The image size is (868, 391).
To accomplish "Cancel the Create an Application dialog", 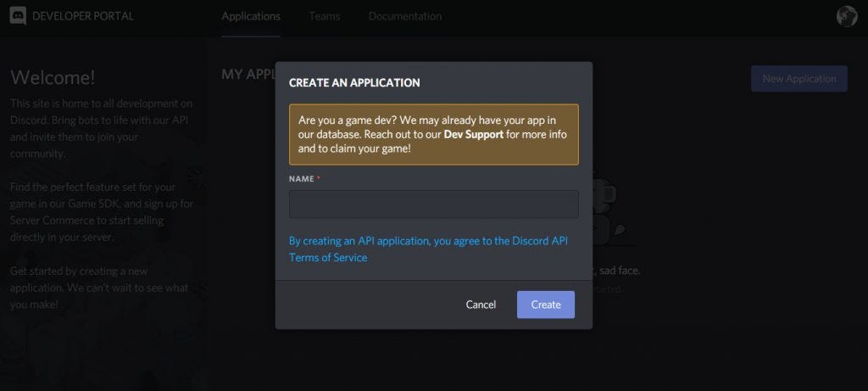I will click(x=481, y=304).
